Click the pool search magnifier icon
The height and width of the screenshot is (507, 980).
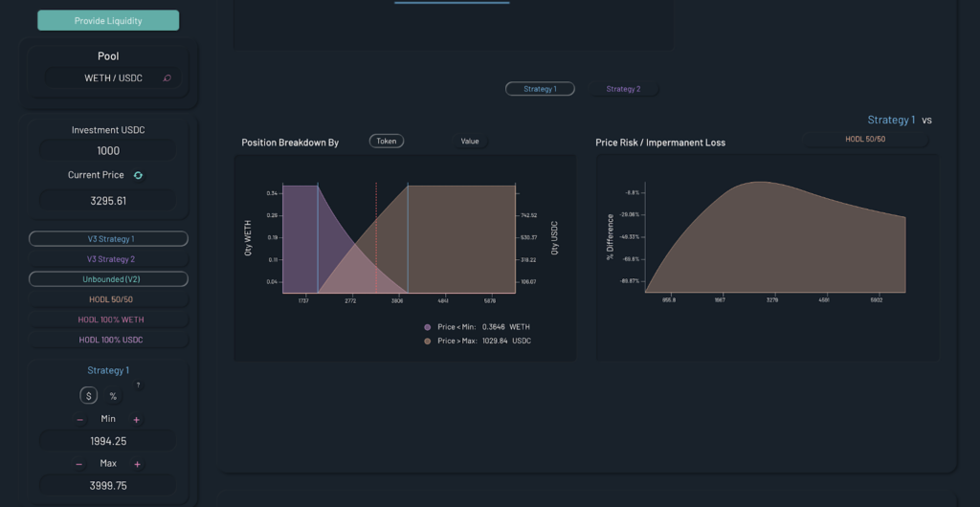point(167,78)
